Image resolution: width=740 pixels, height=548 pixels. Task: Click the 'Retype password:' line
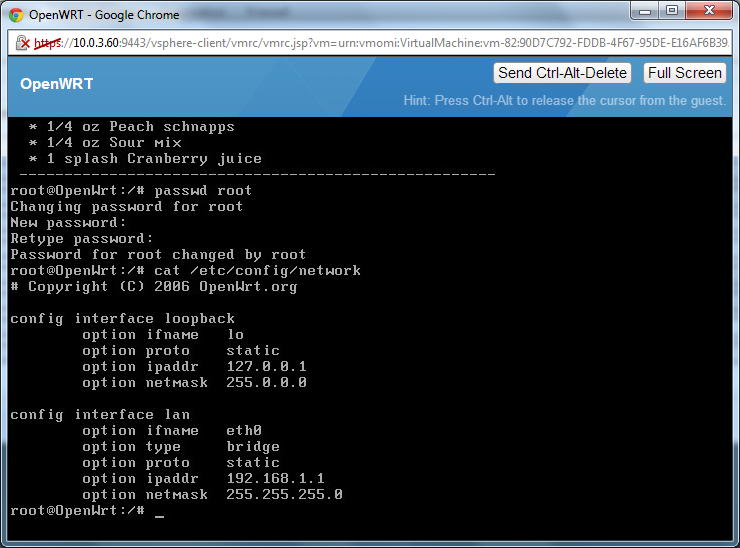pos(82,239)
